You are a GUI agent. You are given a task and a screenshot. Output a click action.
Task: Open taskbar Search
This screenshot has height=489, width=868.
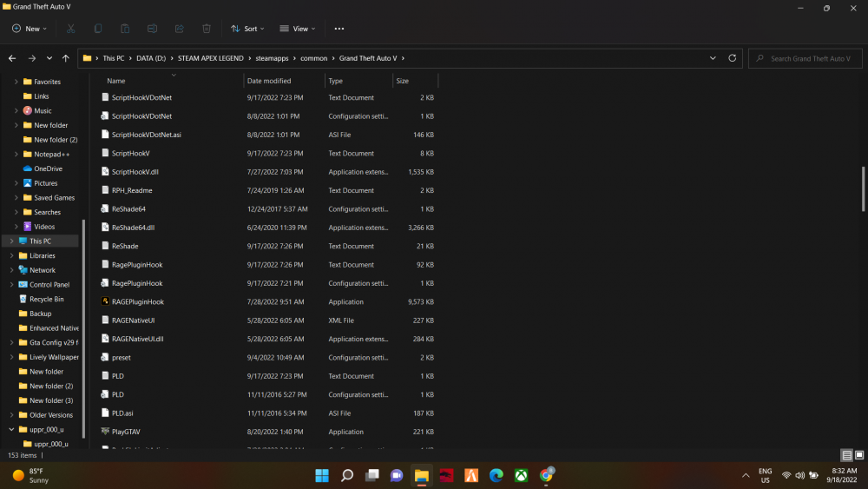click(347, 475)
